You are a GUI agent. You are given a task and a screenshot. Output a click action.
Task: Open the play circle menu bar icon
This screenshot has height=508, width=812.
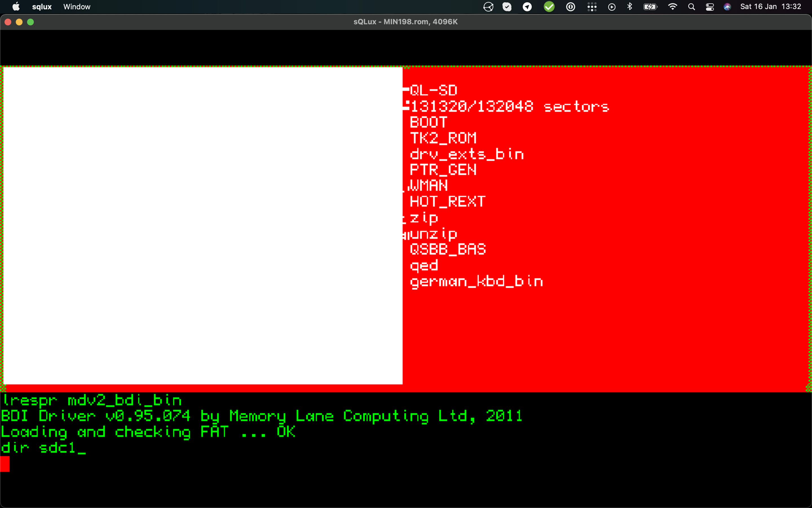click(612, 7)
